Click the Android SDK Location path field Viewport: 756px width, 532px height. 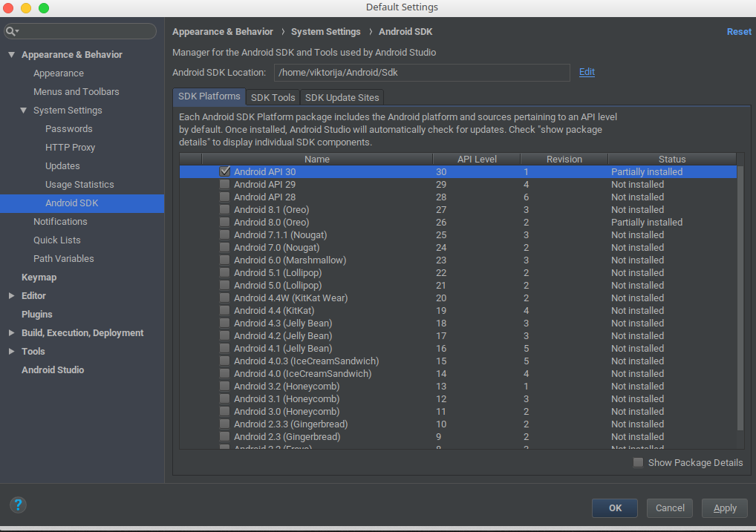[x=421, y=73]
